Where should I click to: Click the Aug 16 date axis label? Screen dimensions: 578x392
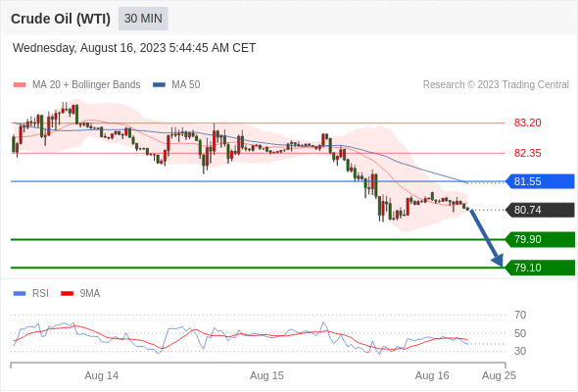pos(432,375)
